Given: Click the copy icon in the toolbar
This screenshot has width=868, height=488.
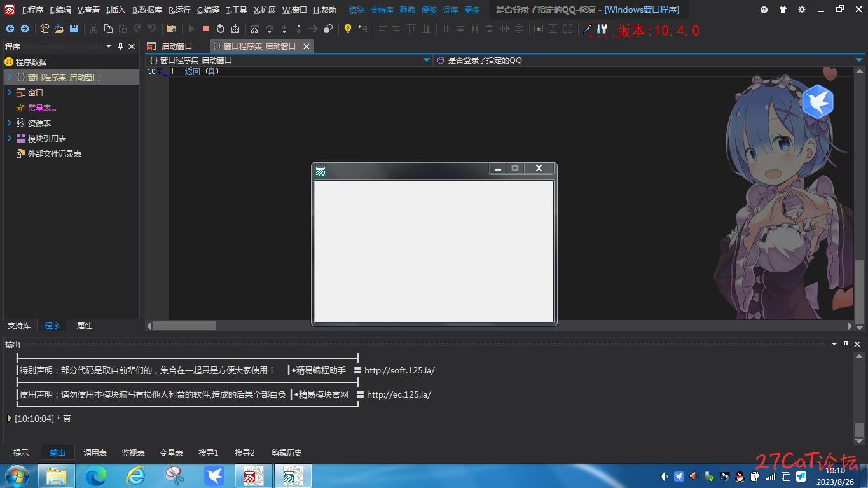Looking at the screenshot, I should tap(108, 29).
